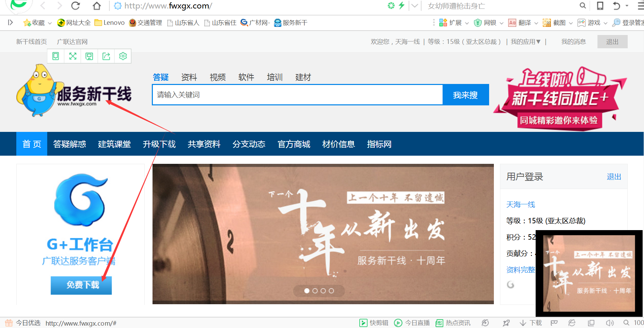Open the Lenovo bookmark folder
This screenshot has width=644, height=328.
pyautogui.click(x=109, y=23)
